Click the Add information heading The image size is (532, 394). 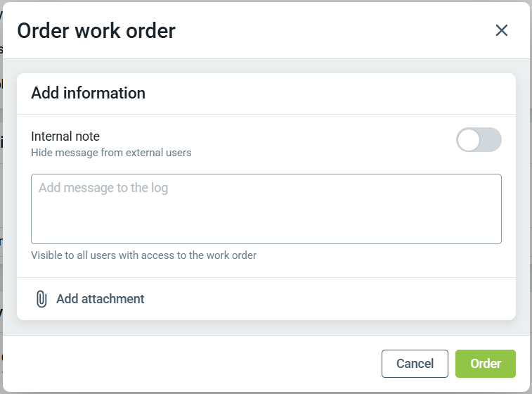point(88,93)
